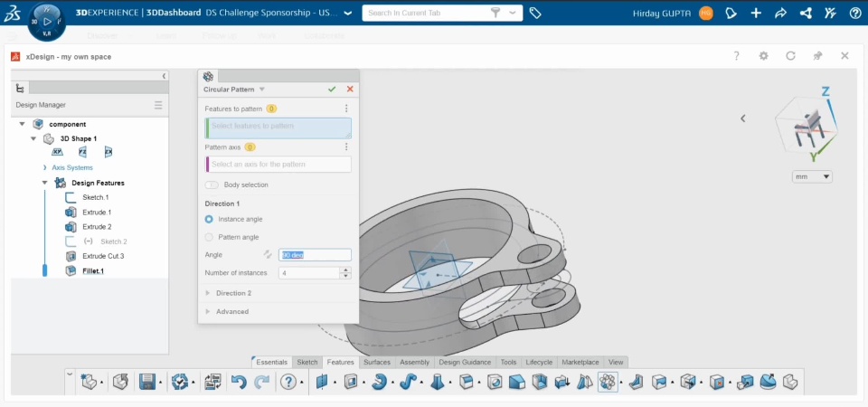The image size is (868, 407).
Task: Collapse the Design Features node
Action: (x=44, y=183)
